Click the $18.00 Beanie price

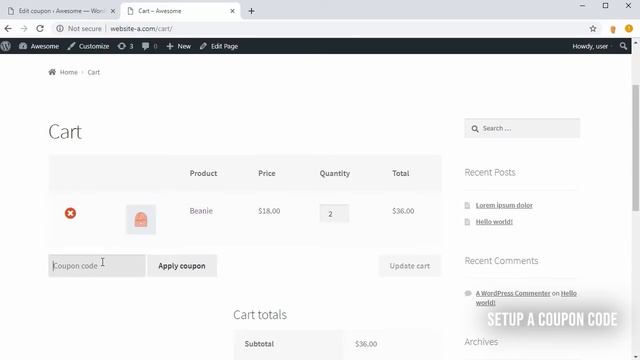click(269, 211)
